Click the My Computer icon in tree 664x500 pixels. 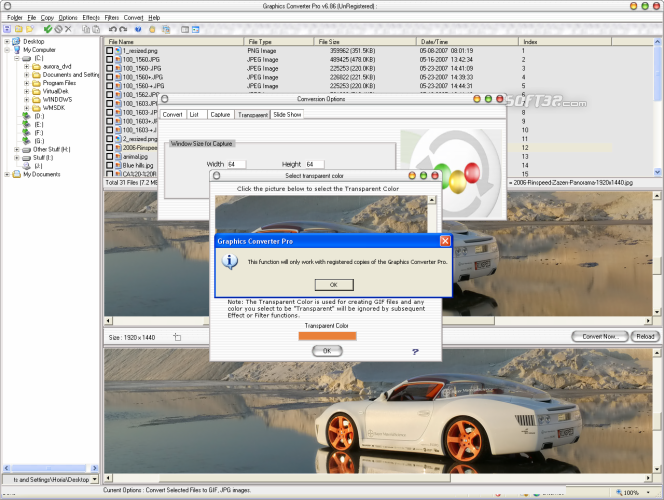coord(16,50)
